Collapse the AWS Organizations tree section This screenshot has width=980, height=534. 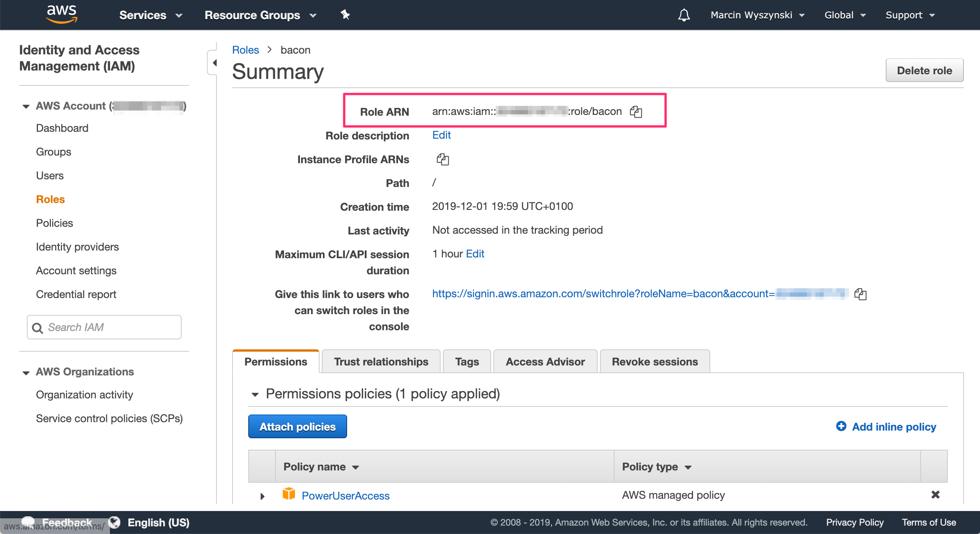pyautogui.click(x=26, y=372)
